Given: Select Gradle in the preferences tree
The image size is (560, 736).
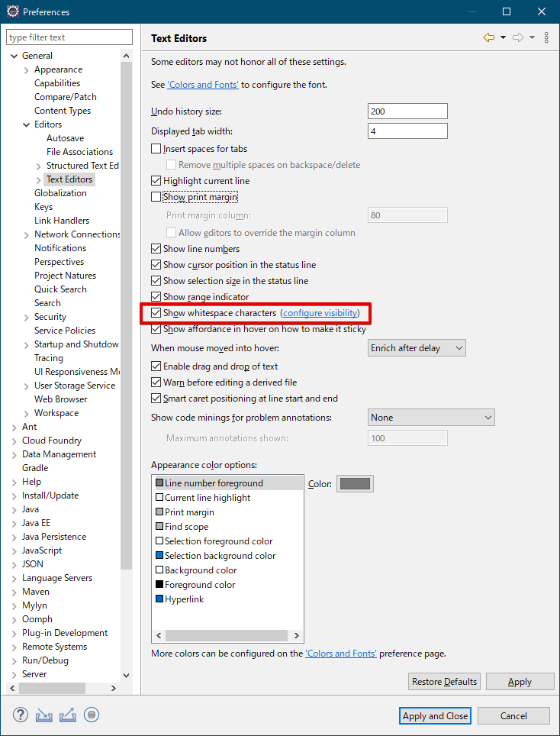Looking at the screenshot, I should click(35, 467).
